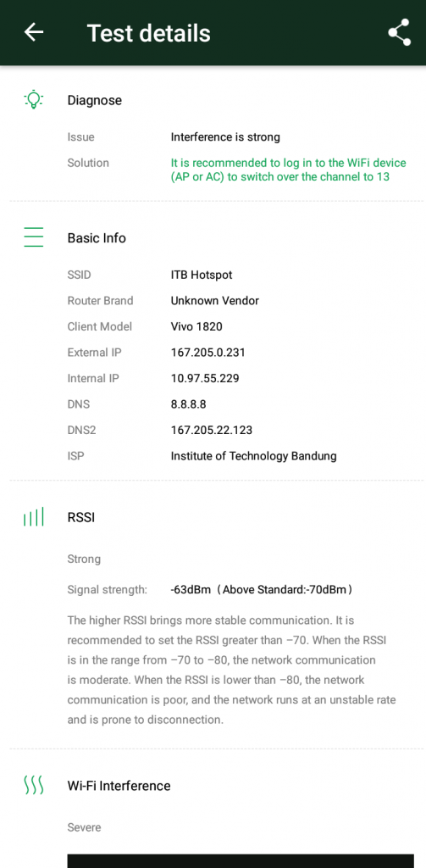This screenshot has width=426, height=868.
Task: Select the Test details title
Action: pos(149,33)
